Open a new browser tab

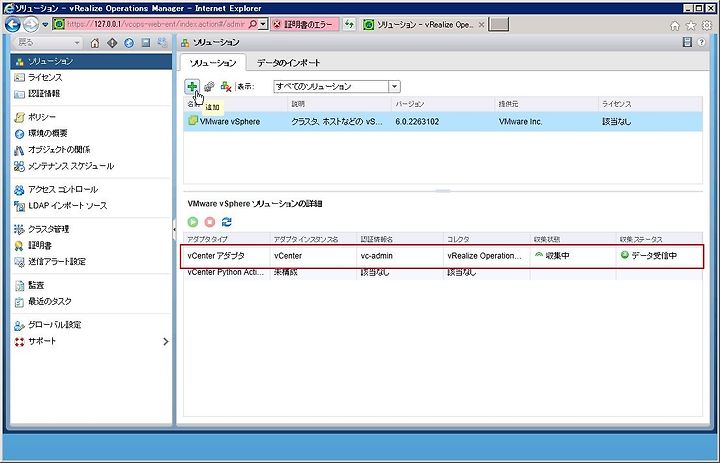coord(499,24)
